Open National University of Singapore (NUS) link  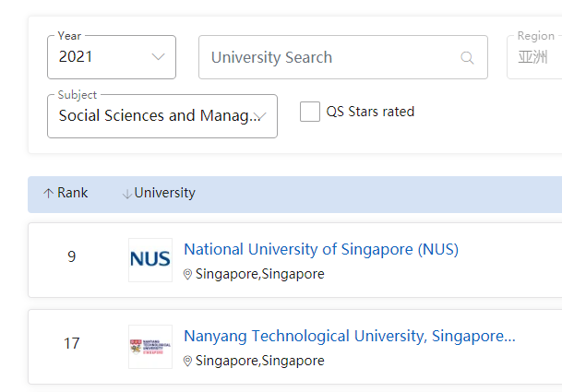point(320,249)
